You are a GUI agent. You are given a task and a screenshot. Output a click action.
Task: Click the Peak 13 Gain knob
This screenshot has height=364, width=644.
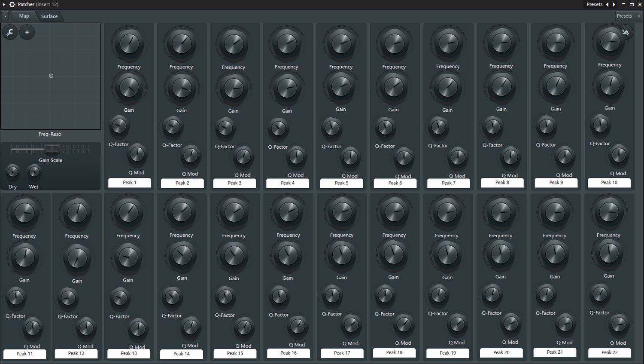tap(128, 257)
